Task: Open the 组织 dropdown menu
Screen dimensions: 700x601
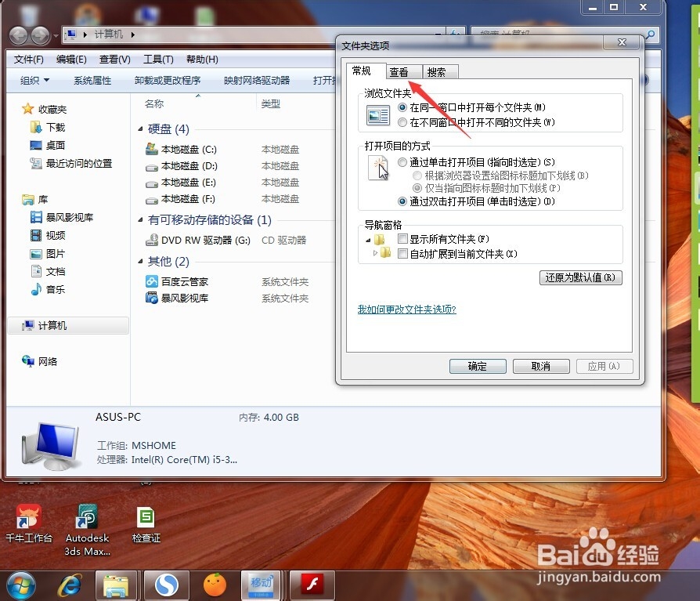Action: [34, 81]
